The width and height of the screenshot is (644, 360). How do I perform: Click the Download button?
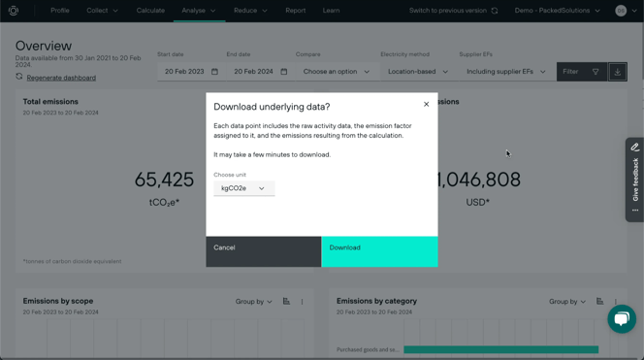pos(379,251)
